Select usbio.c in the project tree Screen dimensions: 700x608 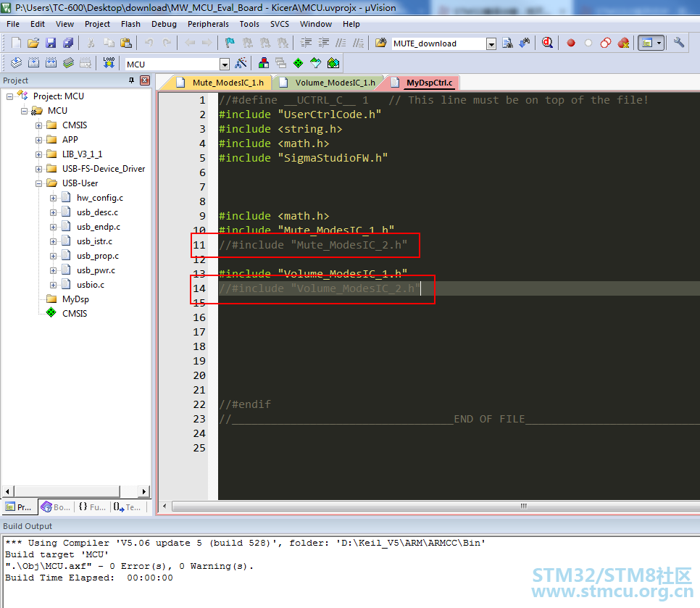click(90, 285)
